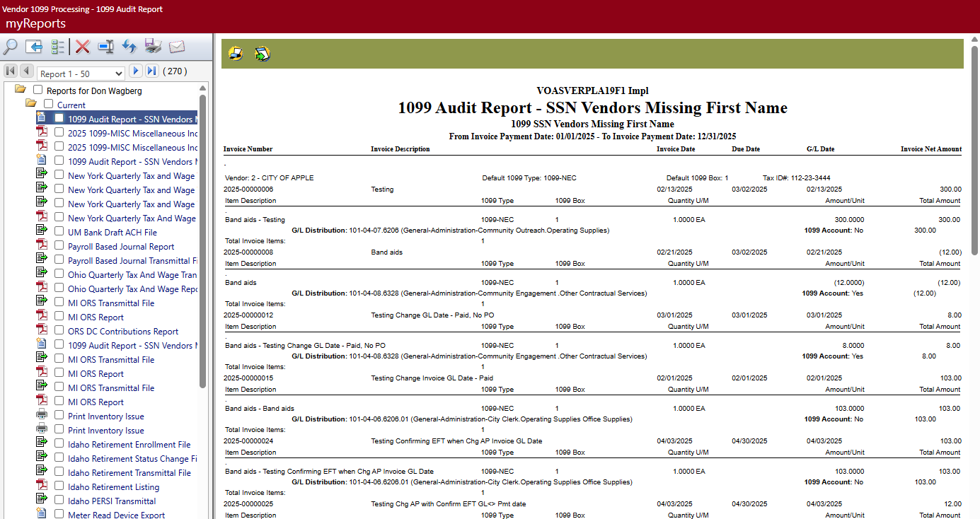Tick the UM Bank Draft ACH File checkbox
This screenshot has height=519, width=980.
tap(59, 232)
